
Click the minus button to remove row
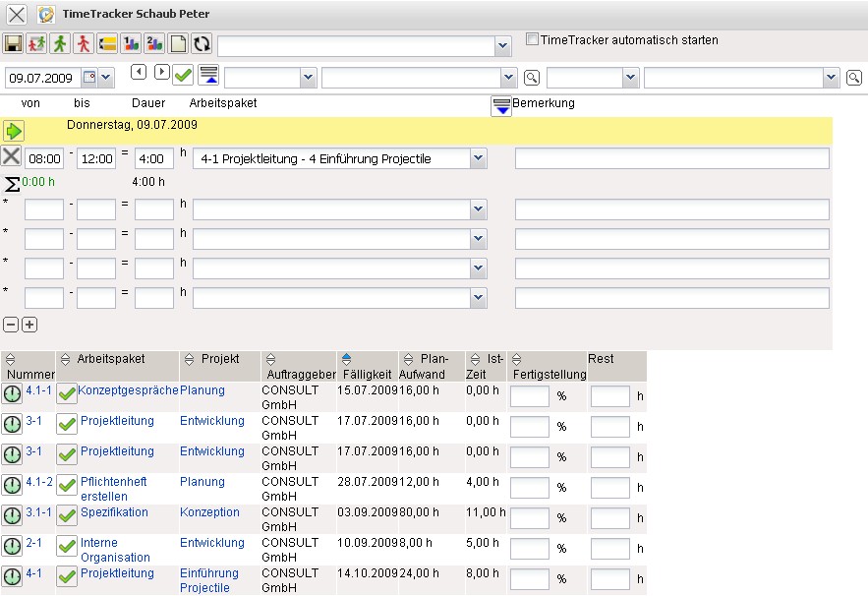pyautogui.click(x=11, y=325)
